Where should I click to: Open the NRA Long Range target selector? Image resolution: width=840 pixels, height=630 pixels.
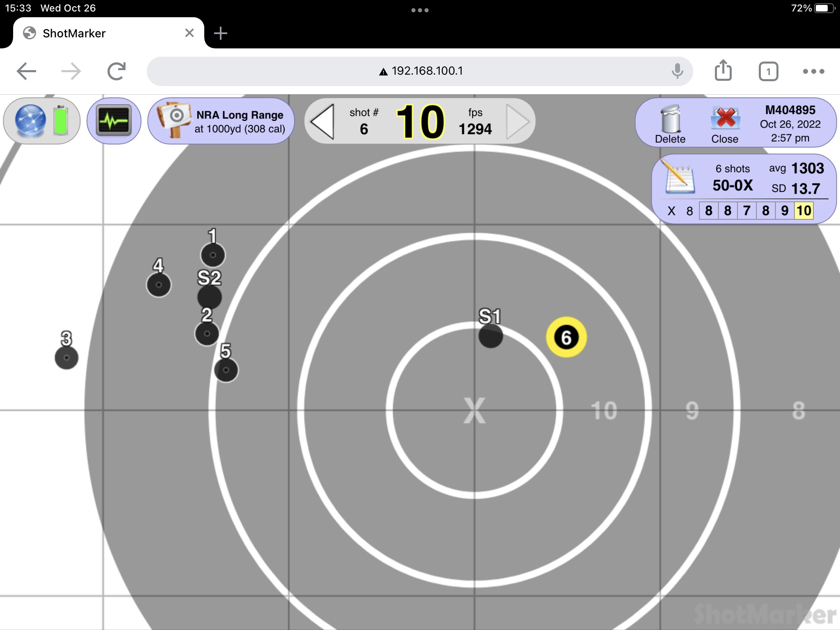click(x=221, y=121)
